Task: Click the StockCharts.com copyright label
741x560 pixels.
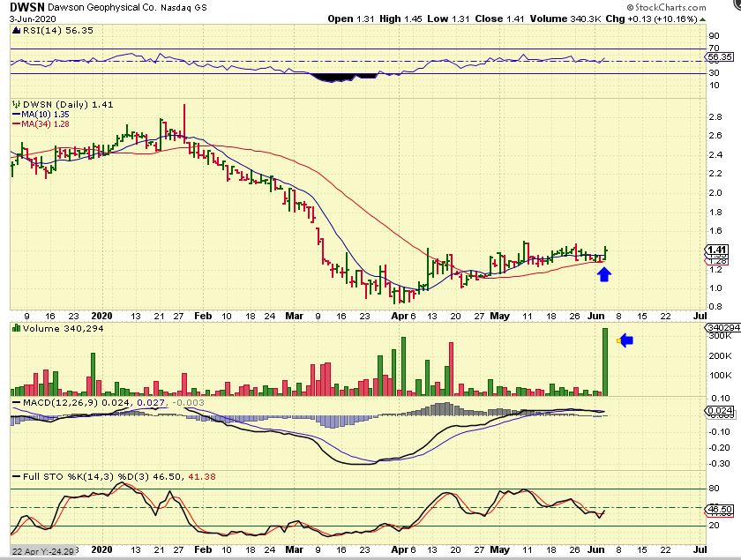Action: tap(667, 7)
